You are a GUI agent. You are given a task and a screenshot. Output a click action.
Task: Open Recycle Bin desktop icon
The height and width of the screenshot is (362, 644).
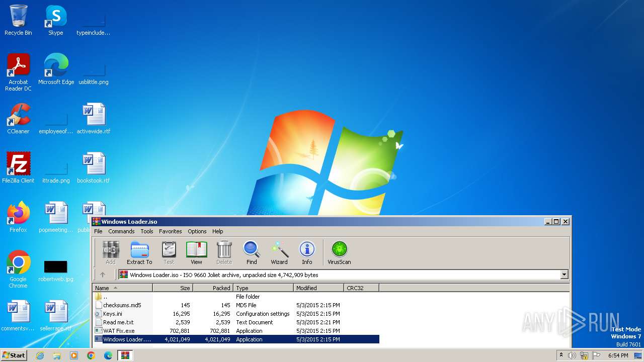click(x=18, y=20)
